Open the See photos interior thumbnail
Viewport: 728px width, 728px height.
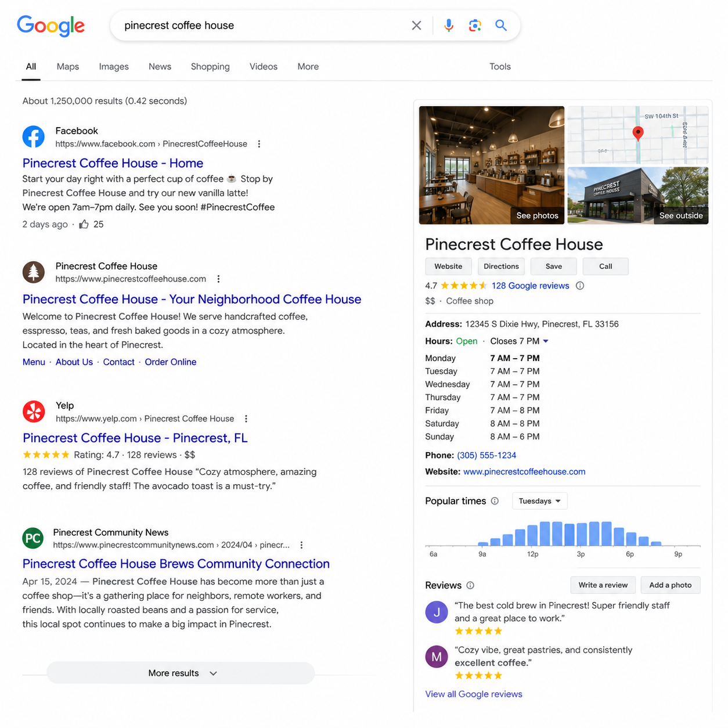click(492, 165)
